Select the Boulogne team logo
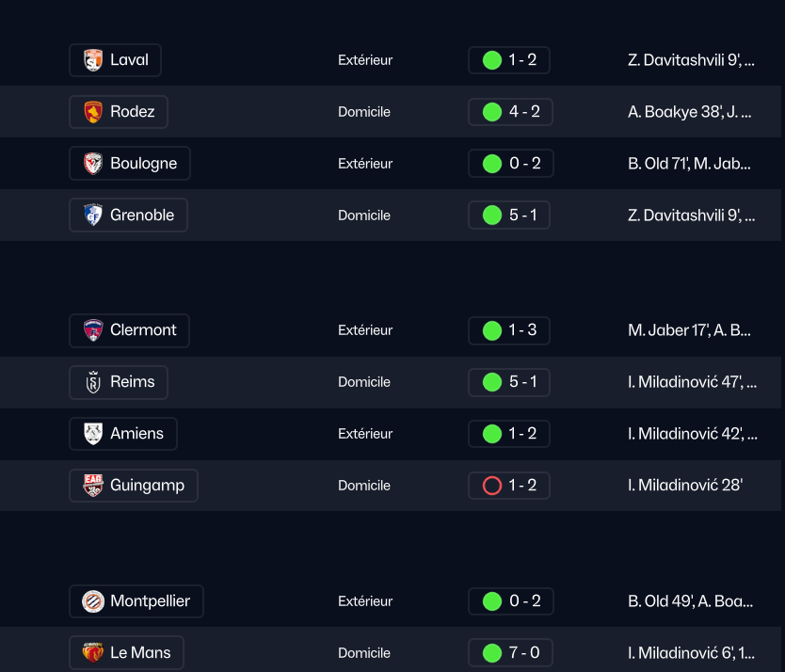Viewport: 785px width, 672px height. pos(92,164)
